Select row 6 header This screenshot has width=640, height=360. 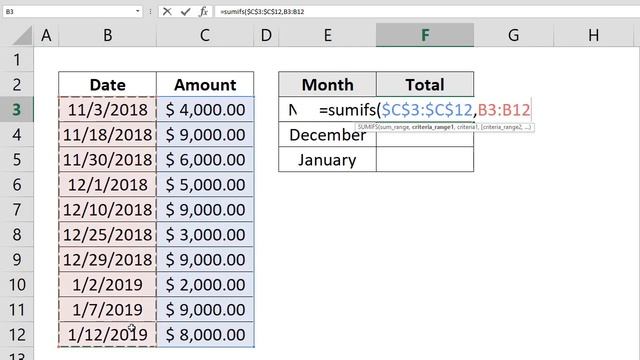[x=17, y=184]
